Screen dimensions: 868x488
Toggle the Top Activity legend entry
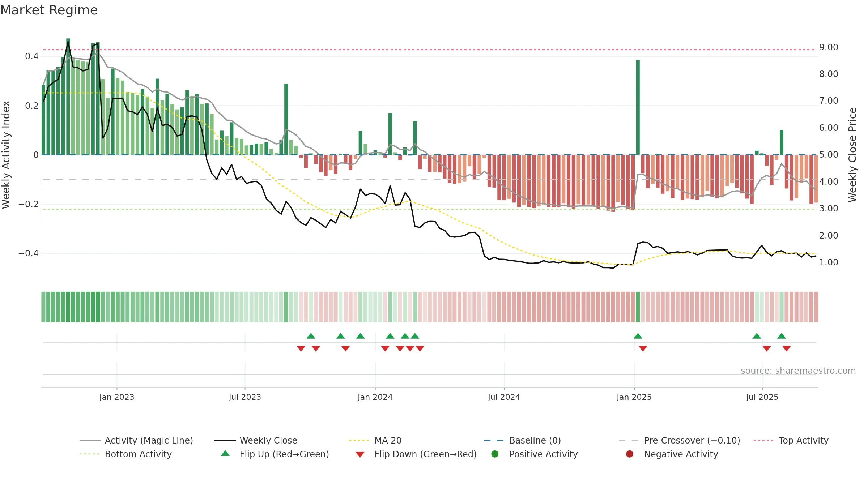791,440
